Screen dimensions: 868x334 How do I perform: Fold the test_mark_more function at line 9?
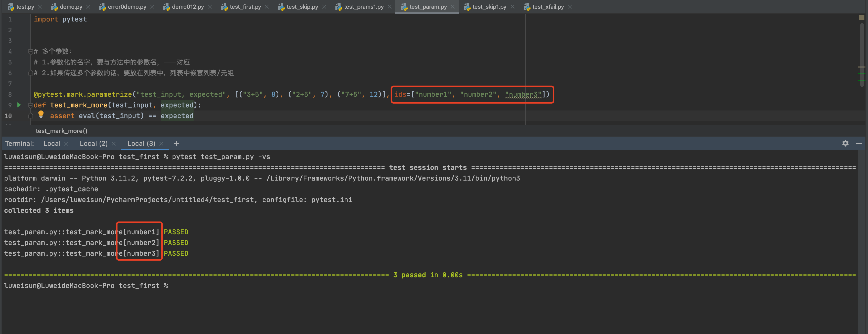(x=31, y=105)
